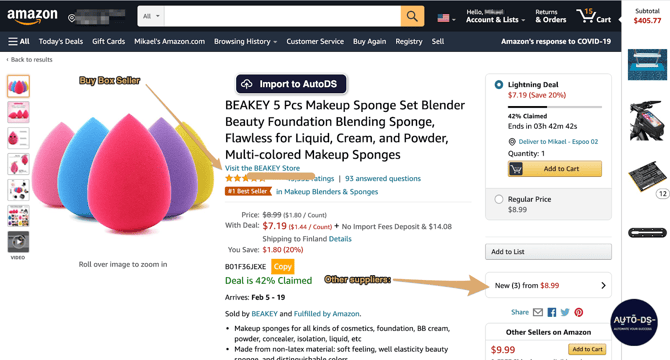This screenshot has width=670, height=360.
Task: Share the product via Twitter icon
Action: 565,312
